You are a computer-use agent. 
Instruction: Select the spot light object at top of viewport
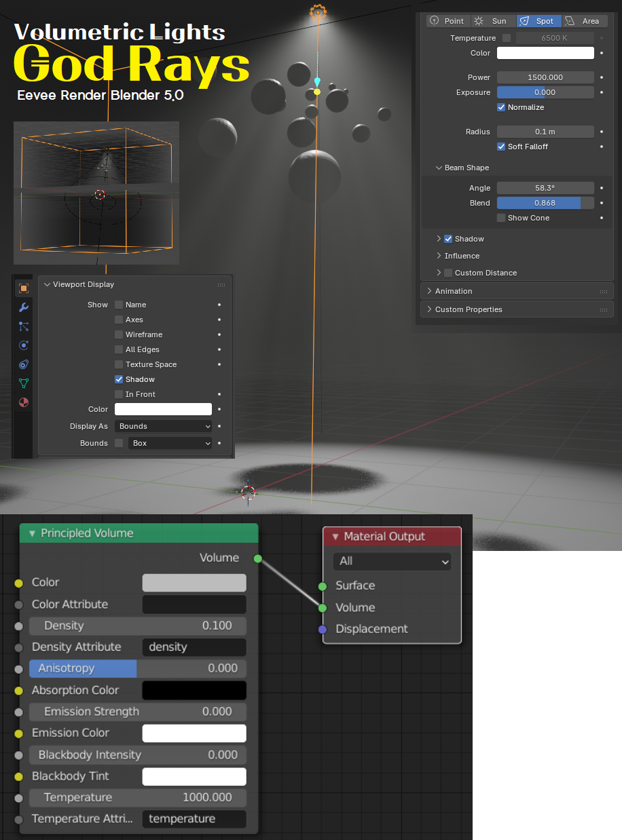tap(318, 11)
